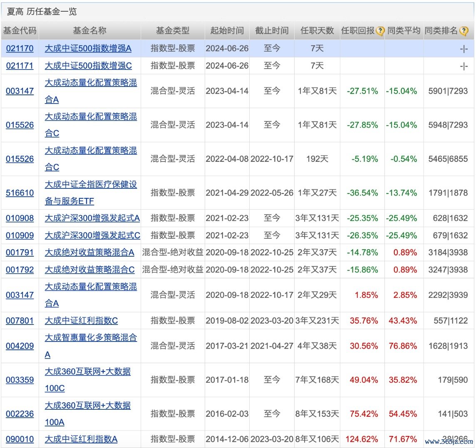The width and height of the screenshot is (476, 448).
Task: View the 大成沪深300增强发起式C fund
Action: (92, 235)
